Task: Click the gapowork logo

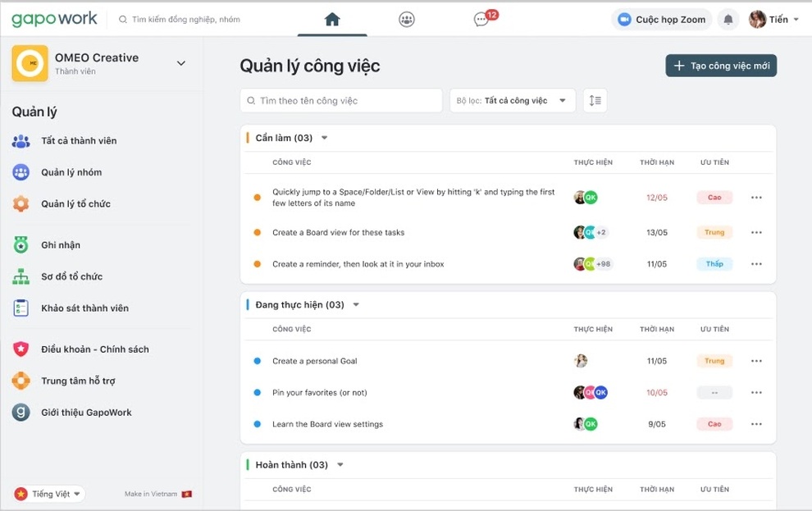Action: (x=54, y=19)
